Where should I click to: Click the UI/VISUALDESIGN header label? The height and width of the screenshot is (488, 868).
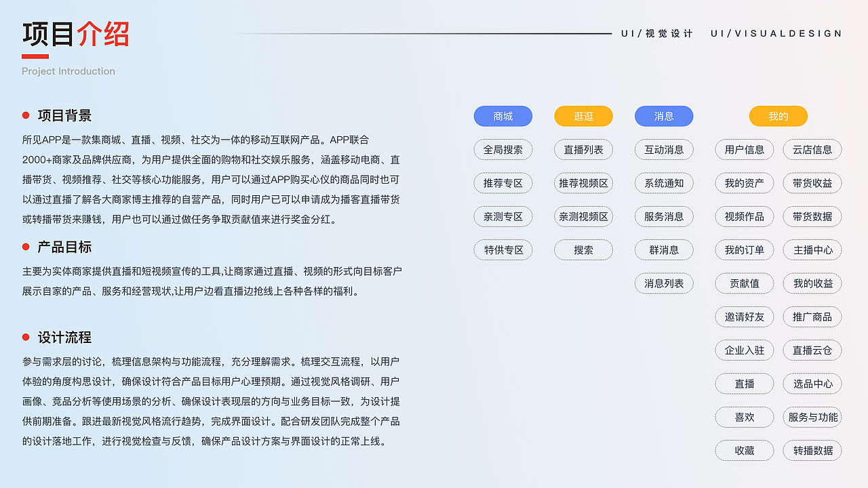776,33
